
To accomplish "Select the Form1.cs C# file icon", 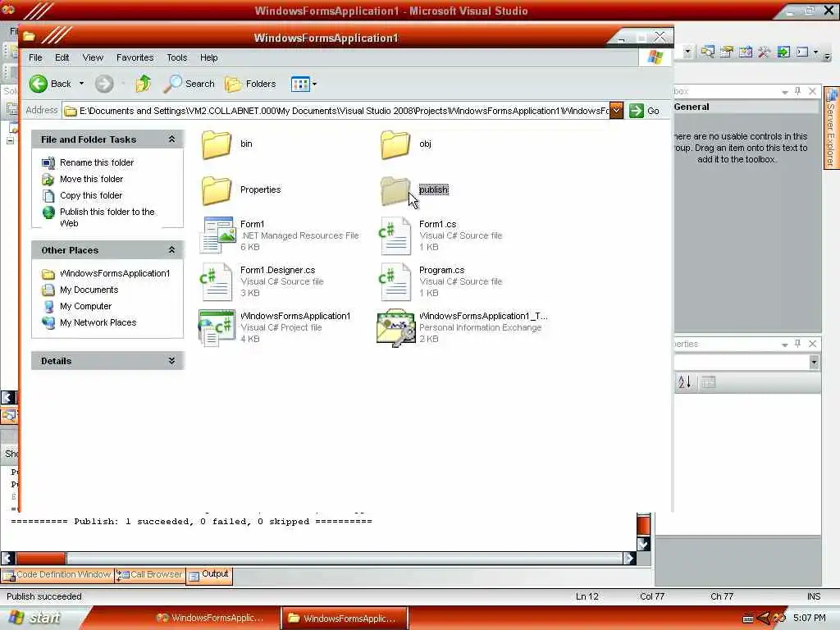I will (x=395, y=235).
